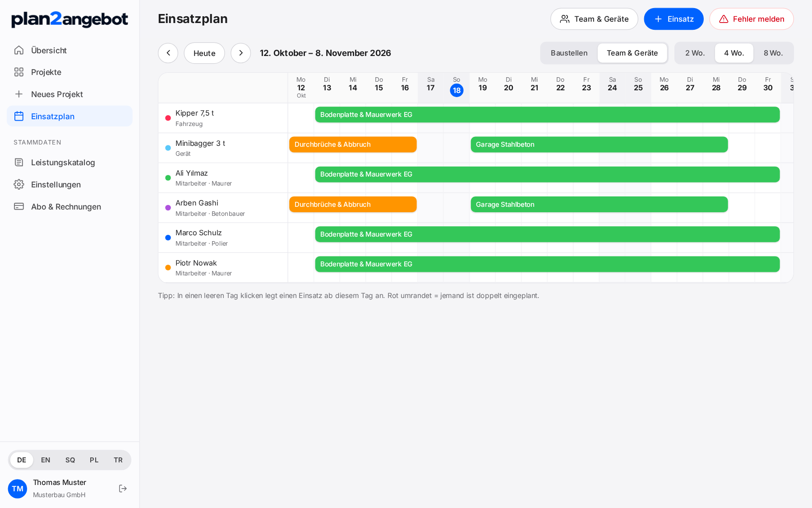The image size is (812, 508).
Task: Go to previous period with left chevron
Action: (168, 53)
